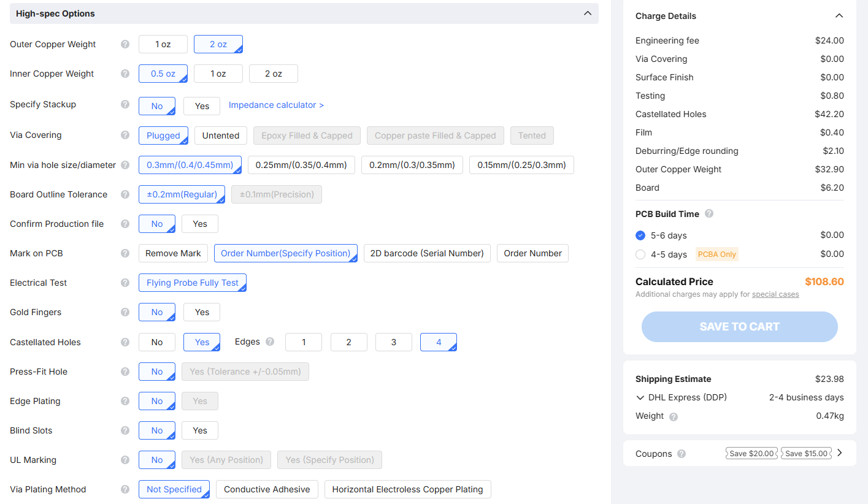
Task: Click help icon beside Mark on PCB
Action: pos(125,253)
